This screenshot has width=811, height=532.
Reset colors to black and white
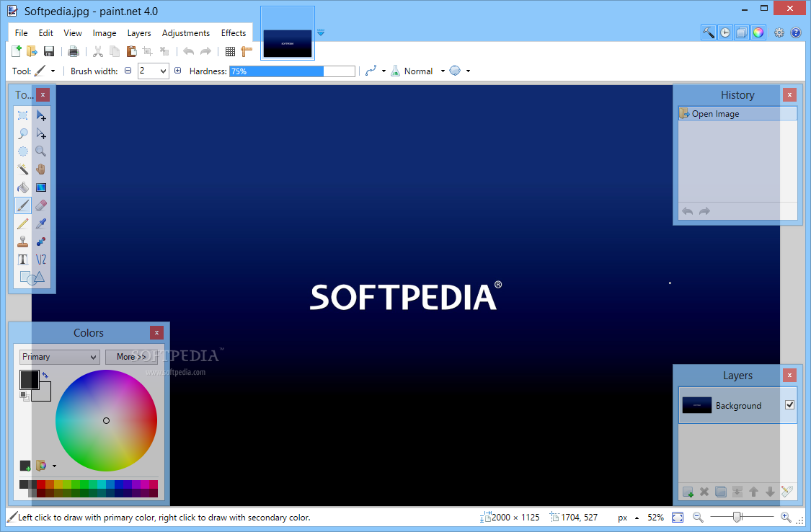tap(24, 396)
